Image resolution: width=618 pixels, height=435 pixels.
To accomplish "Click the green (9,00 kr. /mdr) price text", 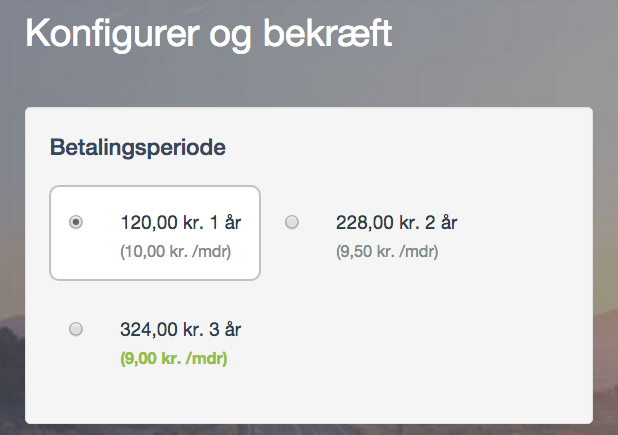I will 174,359.
